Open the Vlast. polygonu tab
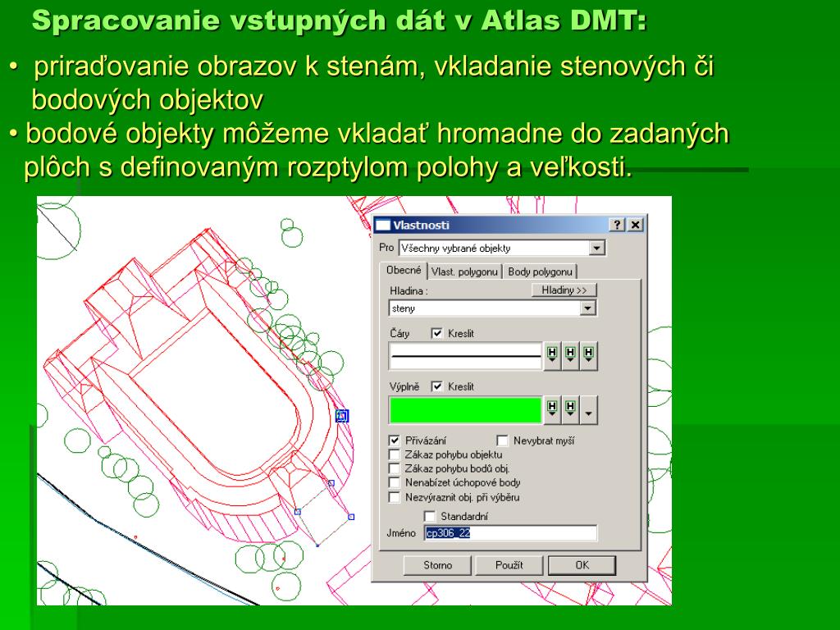 (464, 272)
